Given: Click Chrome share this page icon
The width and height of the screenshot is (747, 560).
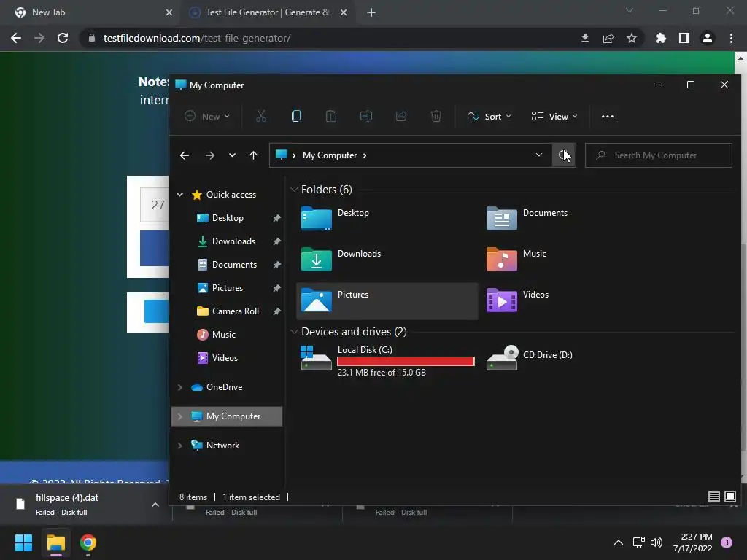Looking at the screenshot, I should (x=608, y=38).
